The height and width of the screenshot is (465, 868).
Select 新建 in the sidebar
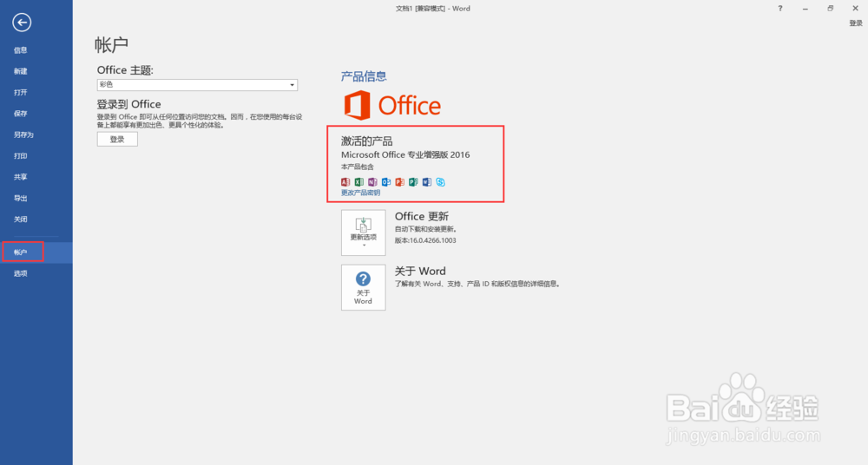21,71
